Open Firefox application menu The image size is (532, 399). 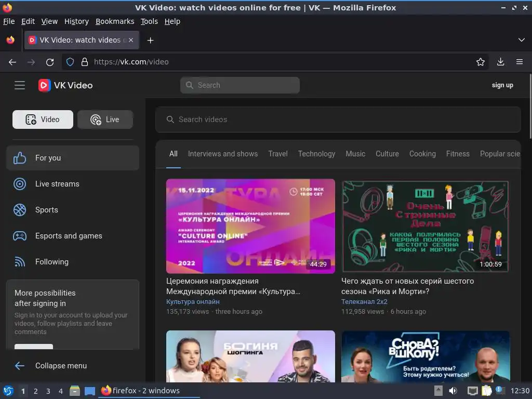point(520,62)
